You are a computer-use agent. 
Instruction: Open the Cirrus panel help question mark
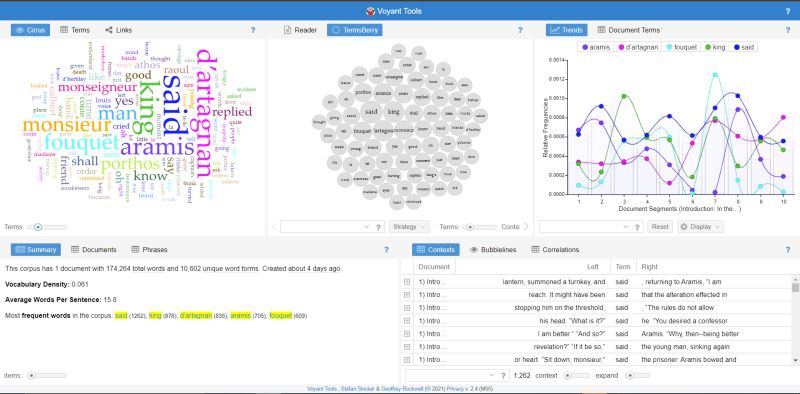click(x=253, y=30)
